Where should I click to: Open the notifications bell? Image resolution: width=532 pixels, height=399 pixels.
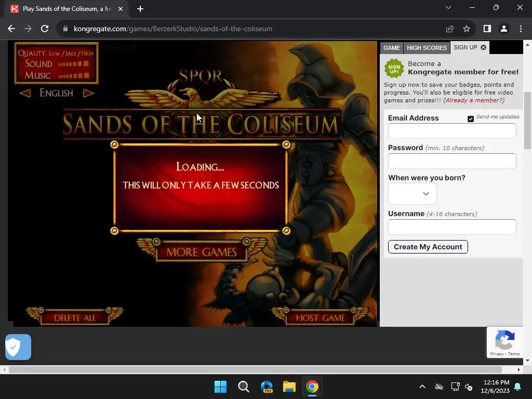(518, 387)
